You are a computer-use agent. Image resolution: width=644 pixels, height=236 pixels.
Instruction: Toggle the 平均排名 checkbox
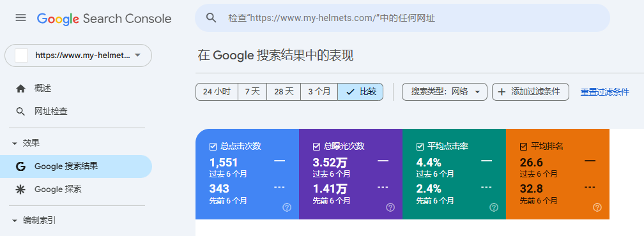coord(523,147)
